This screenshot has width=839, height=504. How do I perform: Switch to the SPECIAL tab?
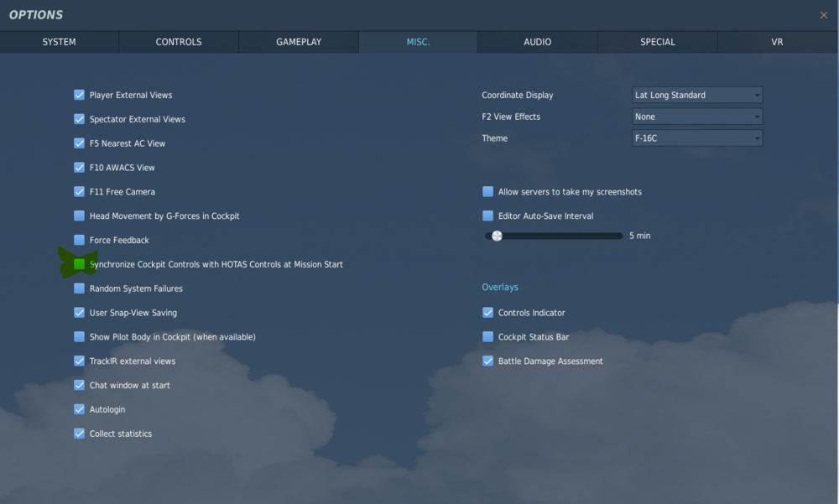658,42
